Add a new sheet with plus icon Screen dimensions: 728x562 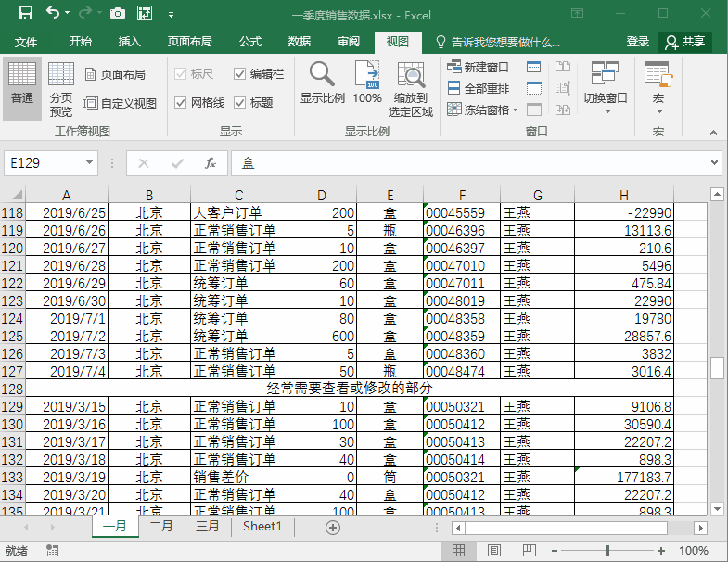pyautogui.click(x=333, y=527)
